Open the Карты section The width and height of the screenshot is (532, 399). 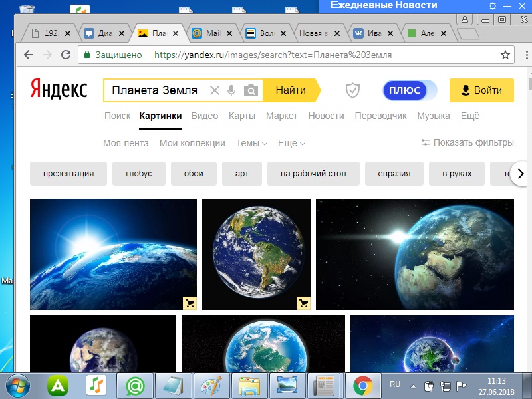pyautogui.click(x=242, y=116)
